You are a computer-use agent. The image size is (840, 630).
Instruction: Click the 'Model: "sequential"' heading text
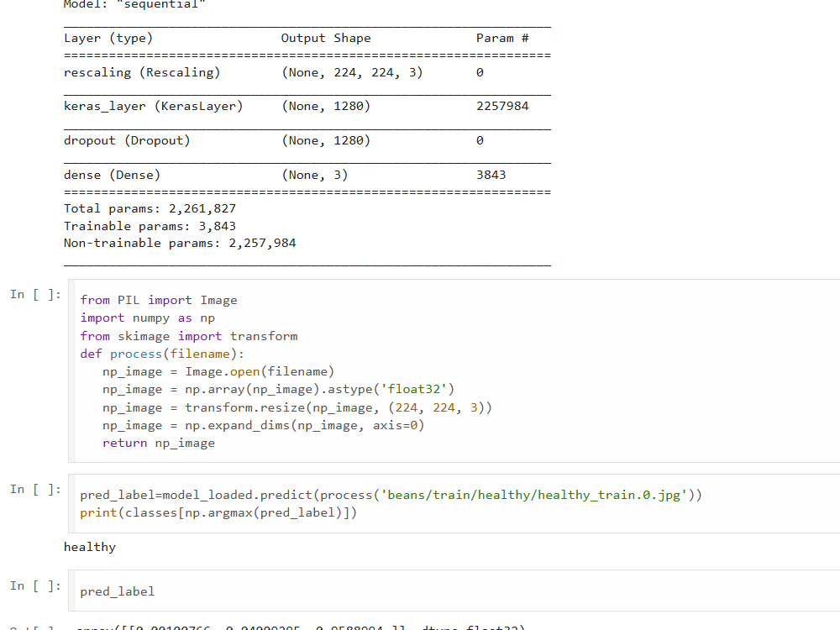coord(134,4)
